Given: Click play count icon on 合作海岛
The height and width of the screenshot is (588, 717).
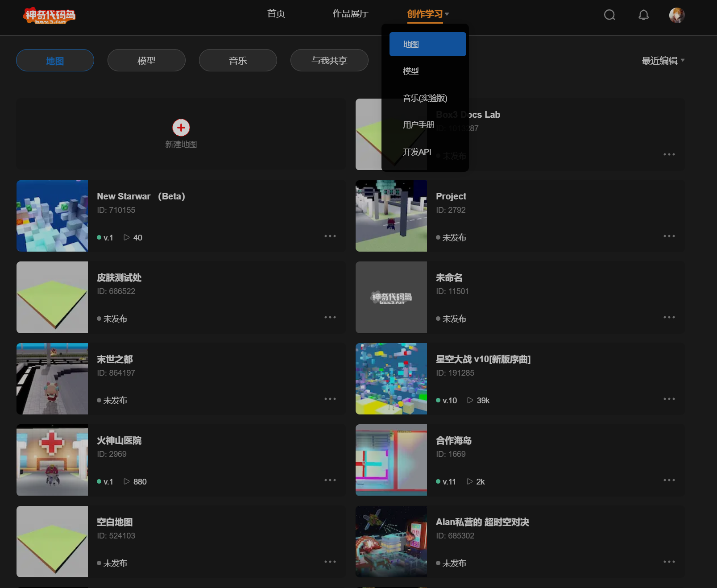Looking at the screenshot, I should [470, 481].
